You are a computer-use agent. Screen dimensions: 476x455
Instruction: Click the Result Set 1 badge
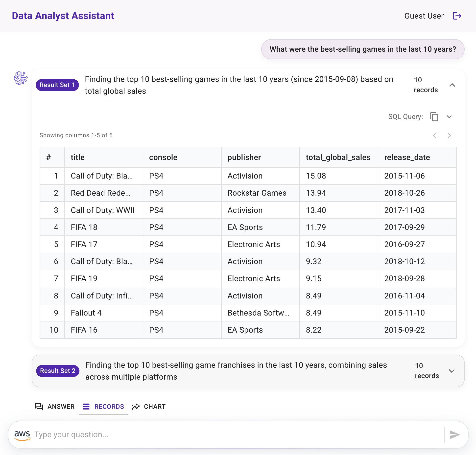click(57, 85)
